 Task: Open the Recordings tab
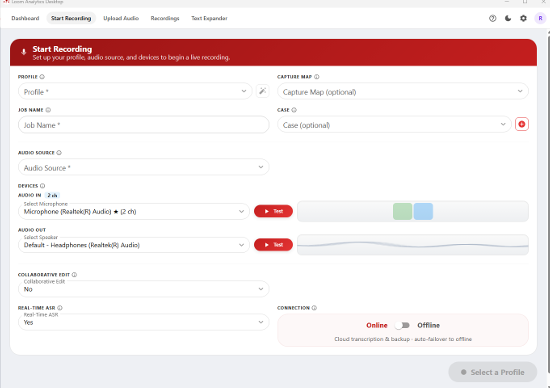coord(165,18)
